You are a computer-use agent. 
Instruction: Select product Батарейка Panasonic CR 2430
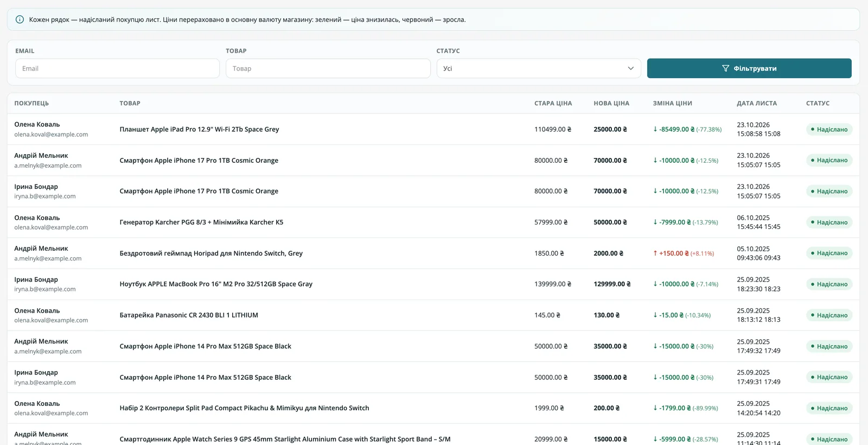click(x=189, y=315)
